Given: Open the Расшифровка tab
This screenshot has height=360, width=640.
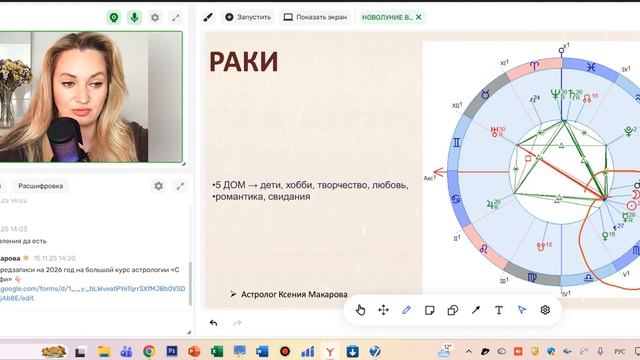Looking at the screenshot, I should point(40,186).
